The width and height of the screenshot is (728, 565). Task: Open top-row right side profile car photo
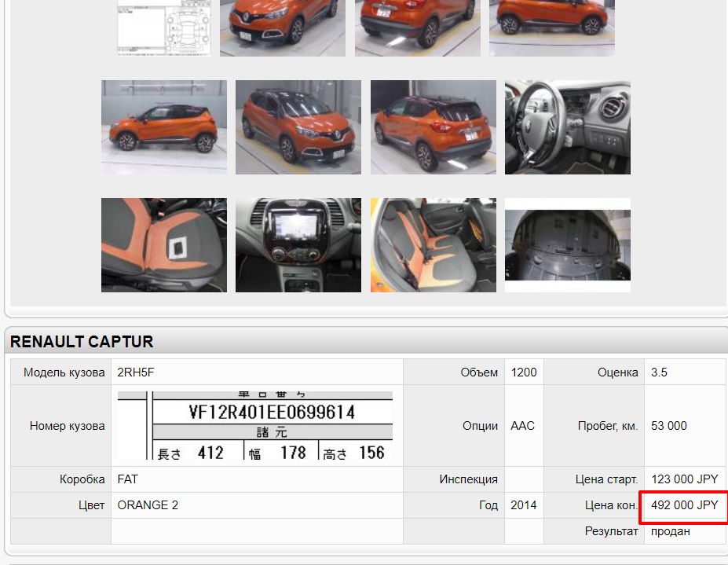(551, 28)
